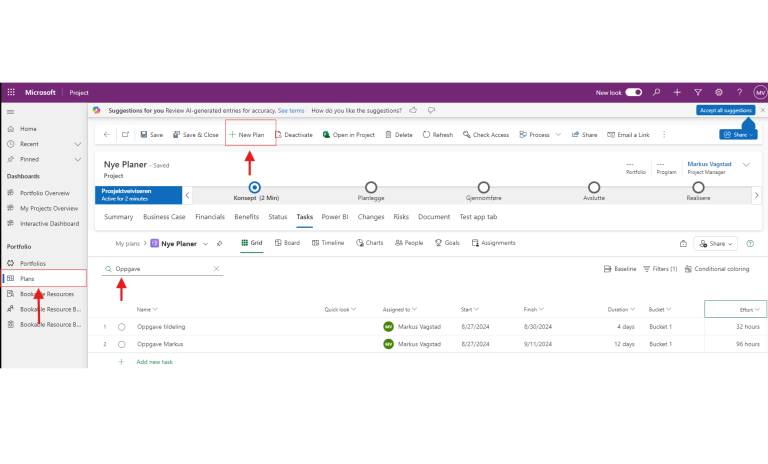768x464 pixels.
Task: Create a New Plan
Action: (247, 134)
